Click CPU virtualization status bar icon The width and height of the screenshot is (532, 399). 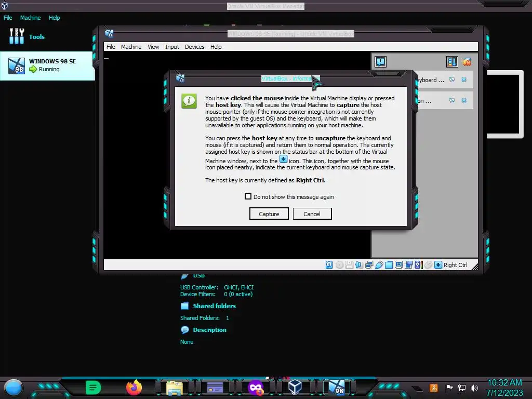click(x=419, y=265)
